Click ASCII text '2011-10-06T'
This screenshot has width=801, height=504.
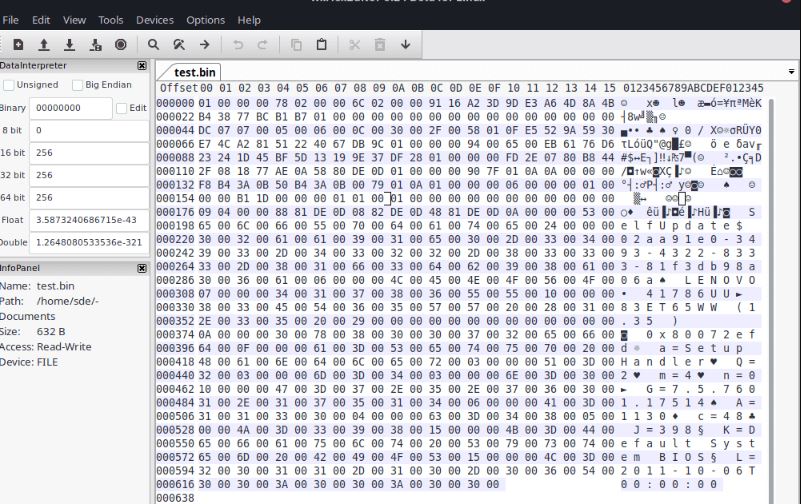tap(688, 471)
